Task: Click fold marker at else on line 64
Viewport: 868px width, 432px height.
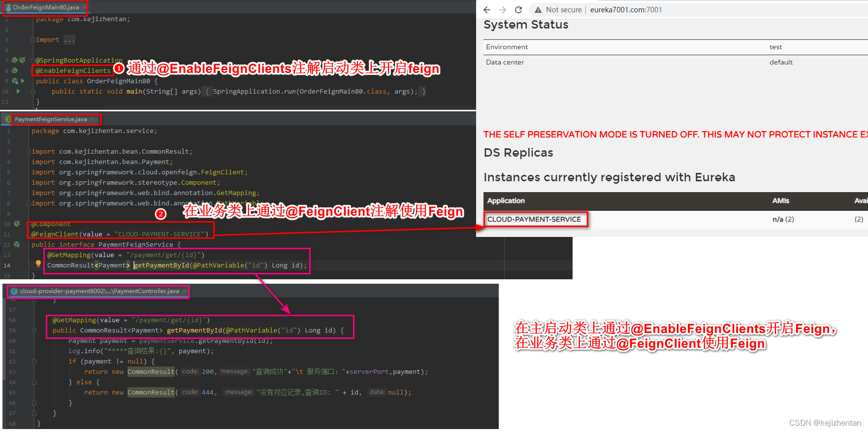Action: (x=34, y=382)
